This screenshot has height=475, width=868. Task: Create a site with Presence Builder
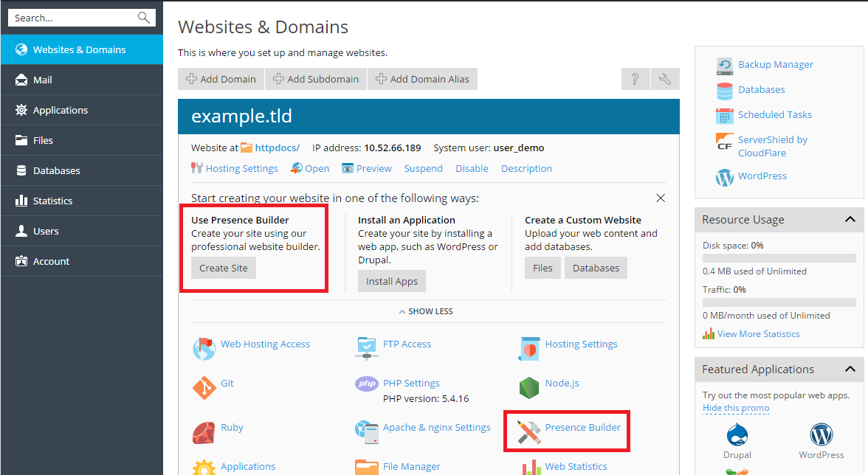coord(223,268)
